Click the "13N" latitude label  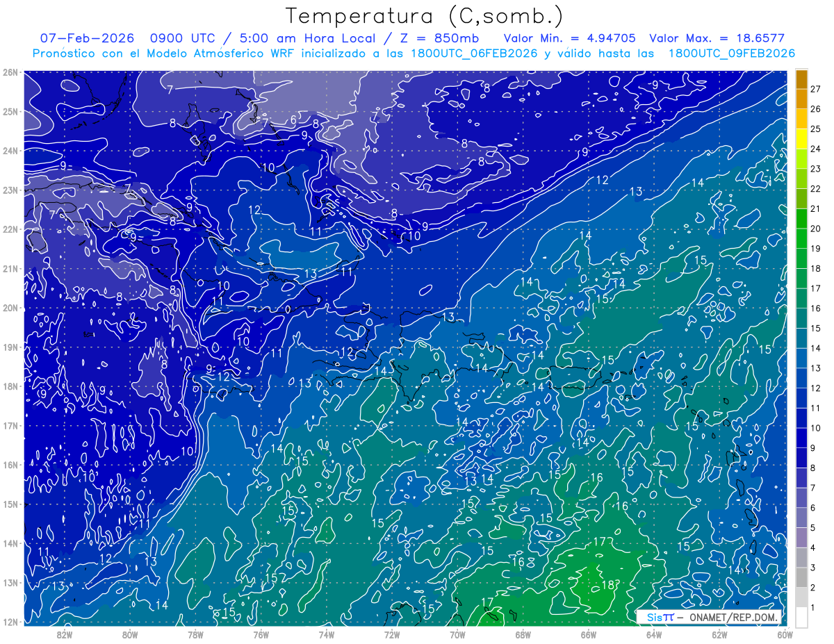(x=10, y=582)
